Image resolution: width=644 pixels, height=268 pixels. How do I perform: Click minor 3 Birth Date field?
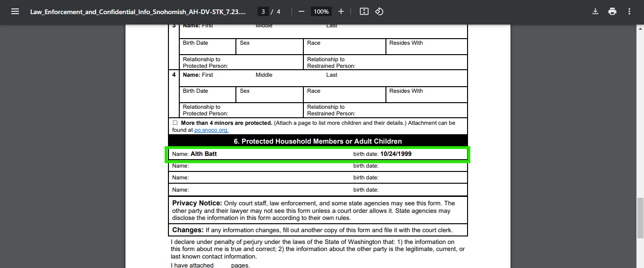(208, 47)
